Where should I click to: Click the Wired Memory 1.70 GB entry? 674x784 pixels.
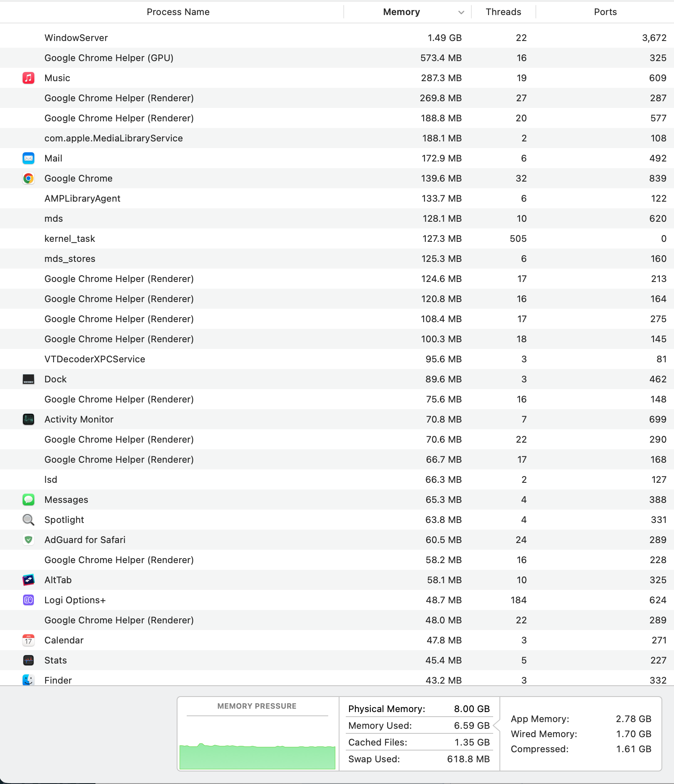[581, 734]
